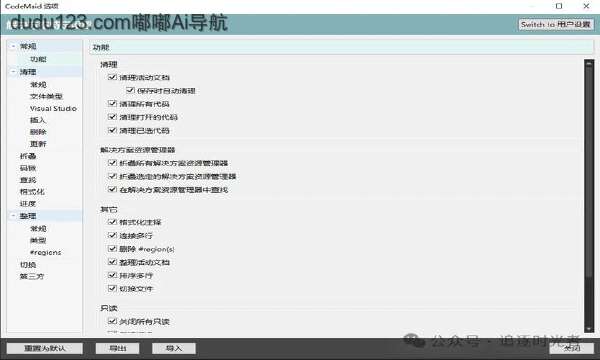The image size is (600, 360).
Task: Click the 导出 button
Action: [x=117, y=348]
